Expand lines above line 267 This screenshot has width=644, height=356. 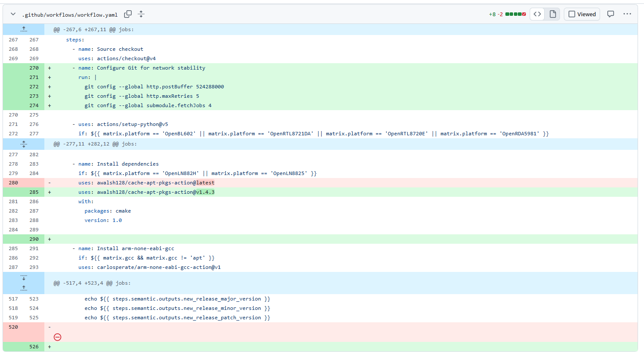point(24,29)
